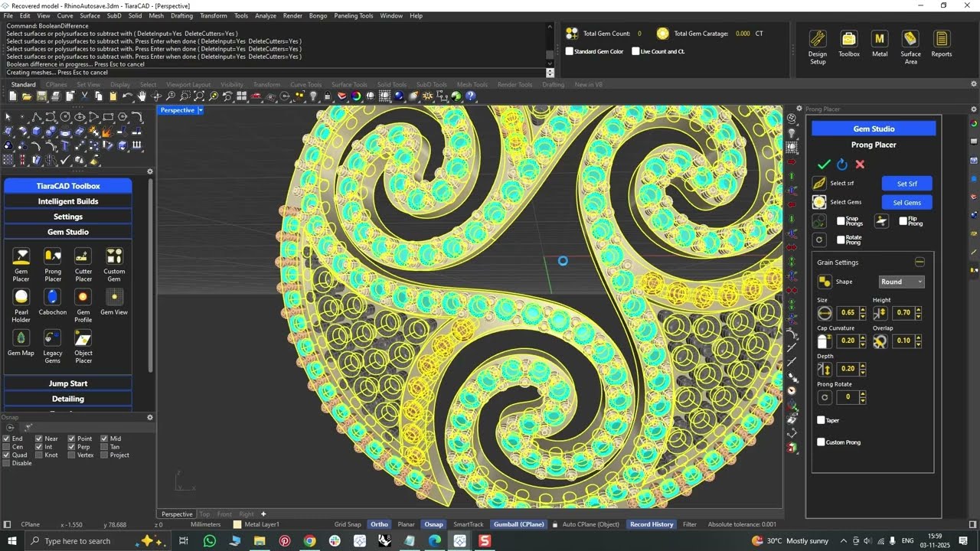Collapse Grain Settings with minus icon

point(920,262)
